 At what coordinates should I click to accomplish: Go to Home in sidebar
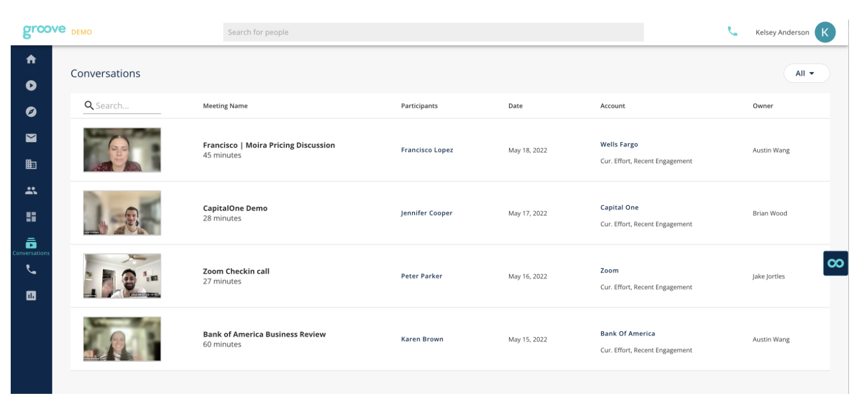(x=31, y=59)
